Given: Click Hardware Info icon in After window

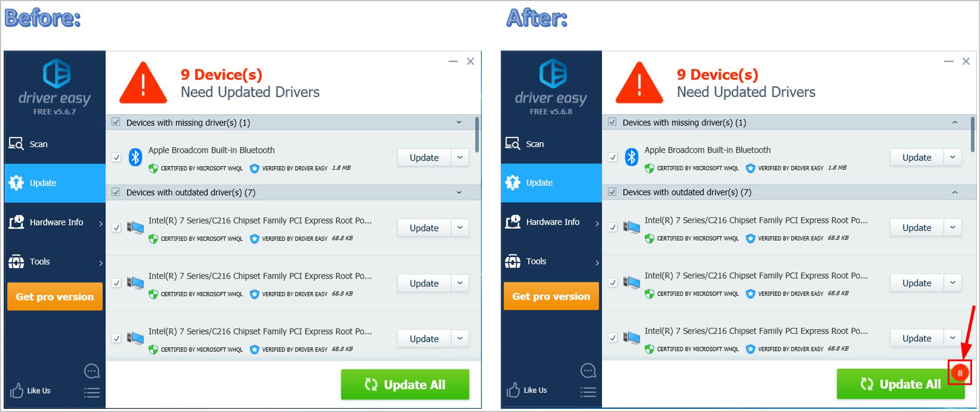Looking at the screenshot, I should point(513,222).
